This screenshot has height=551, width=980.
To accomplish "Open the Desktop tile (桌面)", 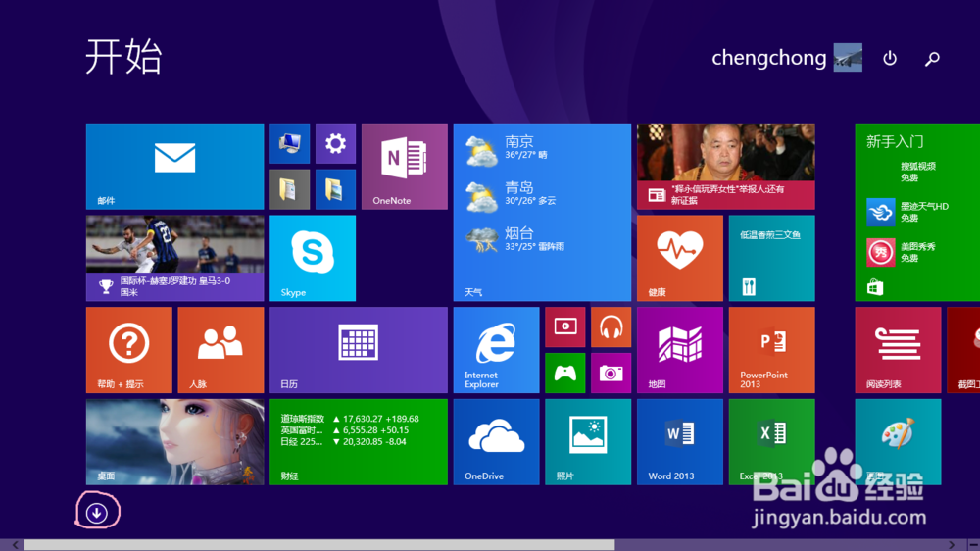I will pyautogui.click(x=175, y=442).
